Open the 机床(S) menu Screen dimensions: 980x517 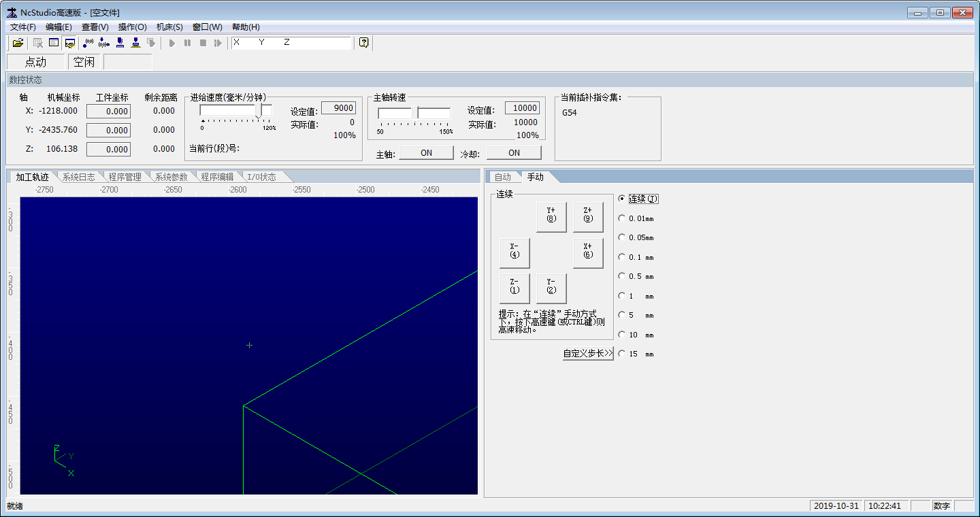pyautogui.click(x=169, y=27)
